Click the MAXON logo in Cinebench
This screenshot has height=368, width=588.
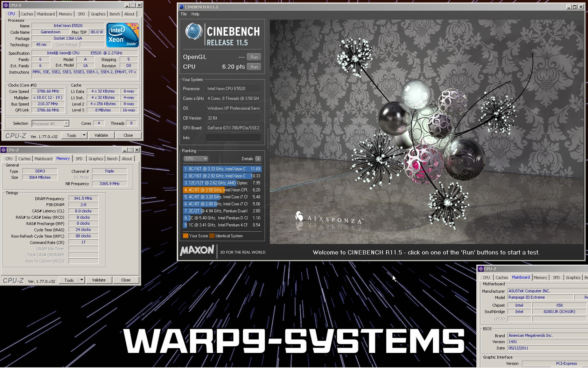point(197,250)
